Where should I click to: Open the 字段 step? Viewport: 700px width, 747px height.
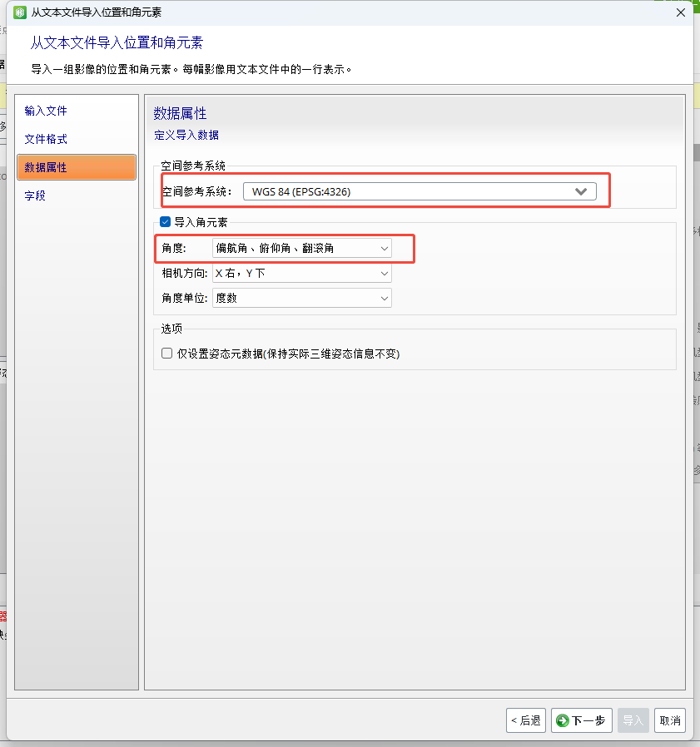[x=35, y=195]
